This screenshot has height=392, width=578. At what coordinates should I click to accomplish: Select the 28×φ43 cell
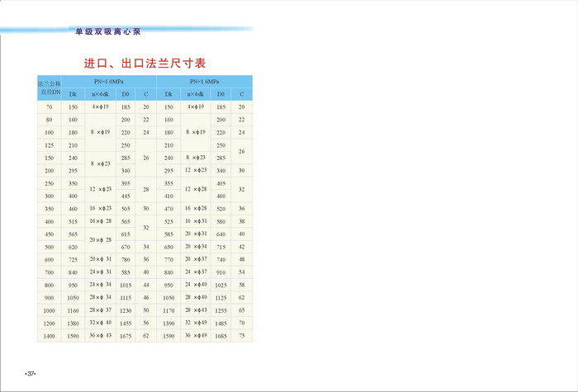195,310
